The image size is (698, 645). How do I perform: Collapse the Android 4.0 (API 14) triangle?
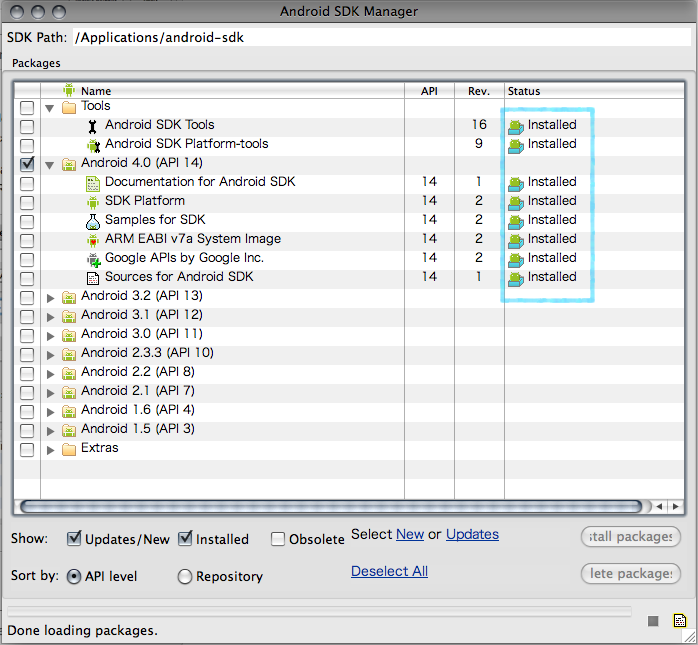click(50, 166)
